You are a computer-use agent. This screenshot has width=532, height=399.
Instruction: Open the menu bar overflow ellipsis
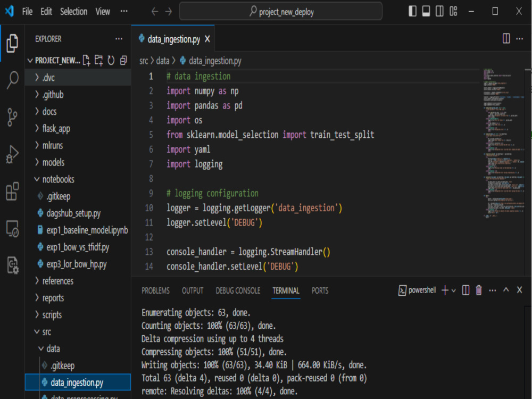click(124, 11)
